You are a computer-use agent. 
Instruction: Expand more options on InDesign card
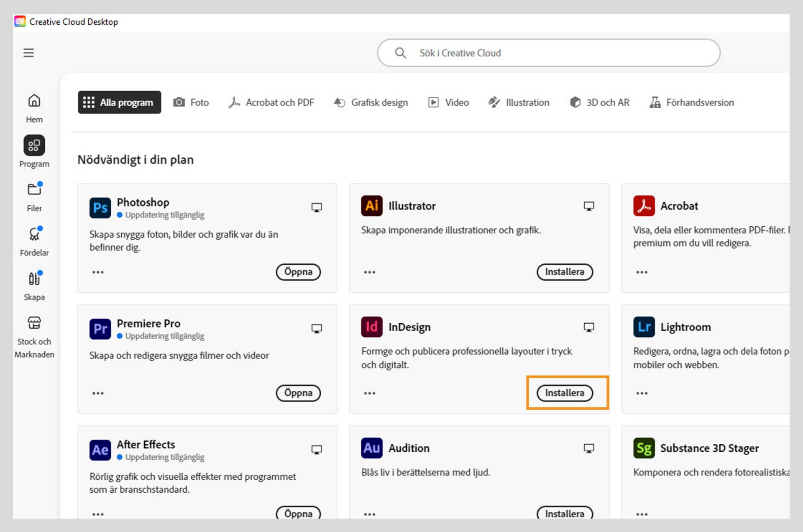pos(369,393)
